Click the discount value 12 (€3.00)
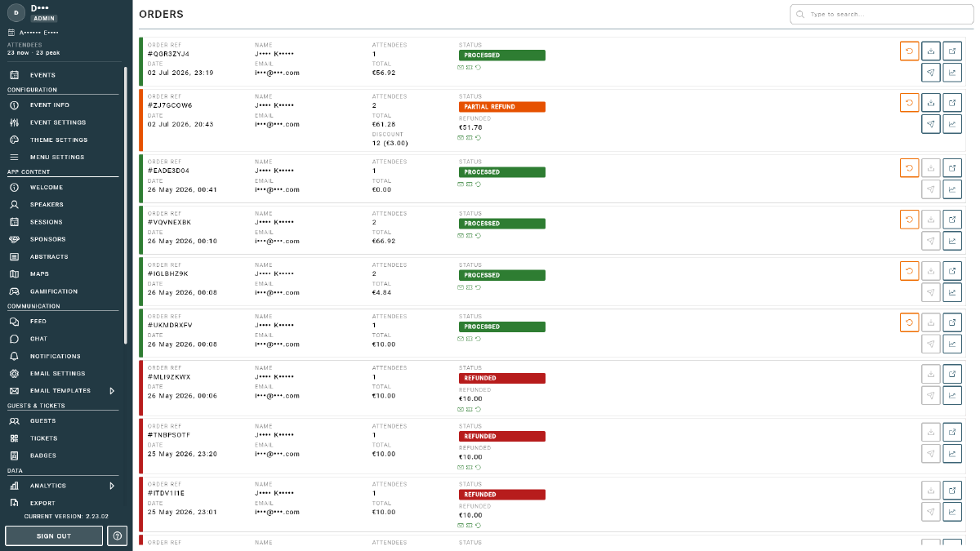 [x=390, y=143]
